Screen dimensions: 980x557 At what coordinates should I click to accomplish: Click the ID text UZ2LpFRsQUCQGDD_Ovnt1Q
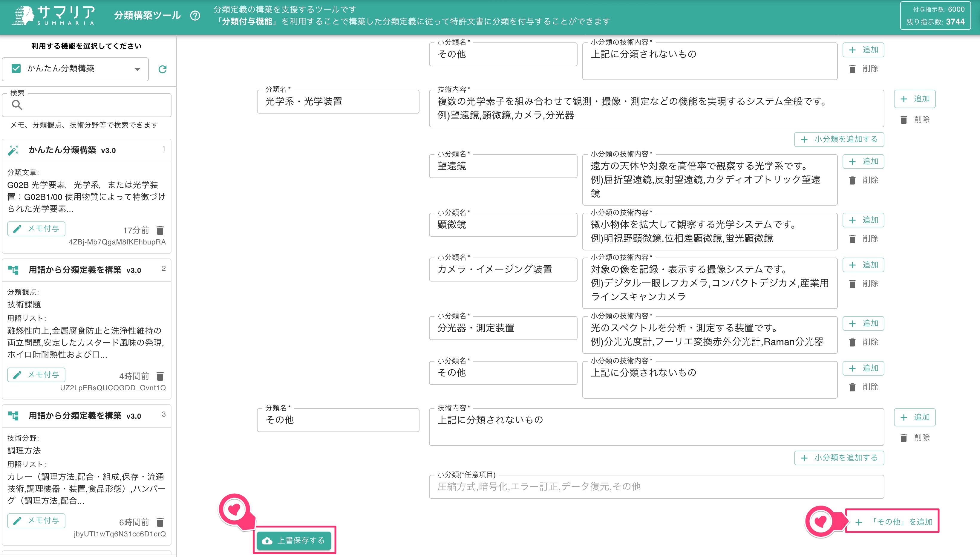113,388
